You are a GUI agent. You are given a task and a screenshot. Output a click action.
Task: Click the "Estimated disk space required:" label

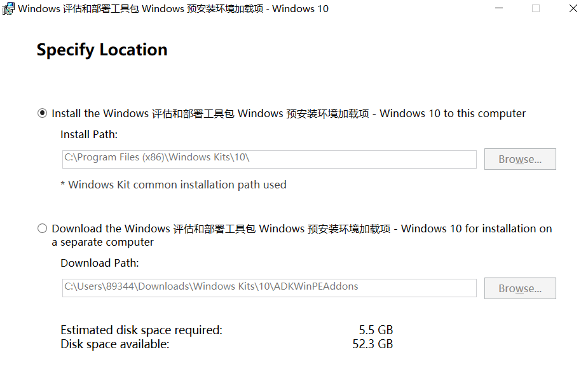pos(141,330)
